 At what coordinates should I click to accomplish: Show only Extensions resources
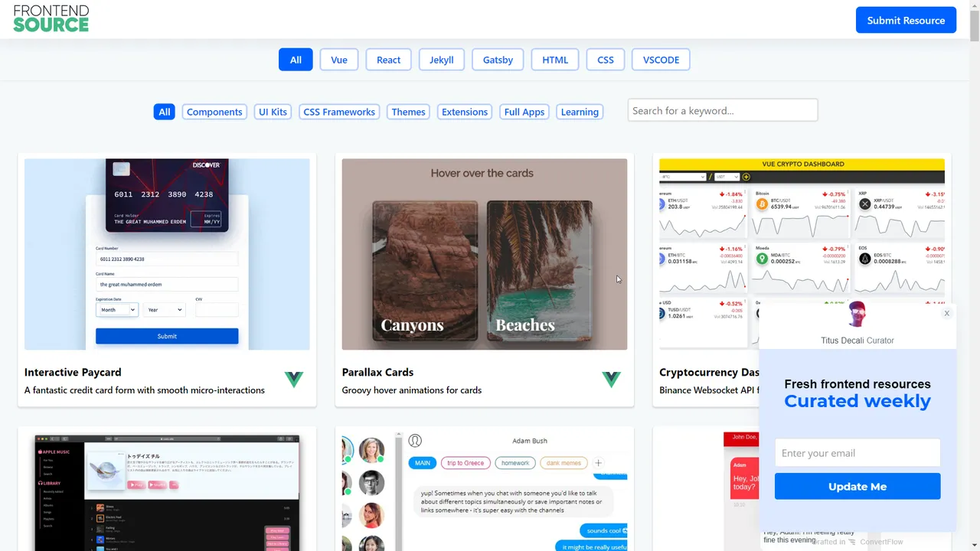(x=465, y=112)
